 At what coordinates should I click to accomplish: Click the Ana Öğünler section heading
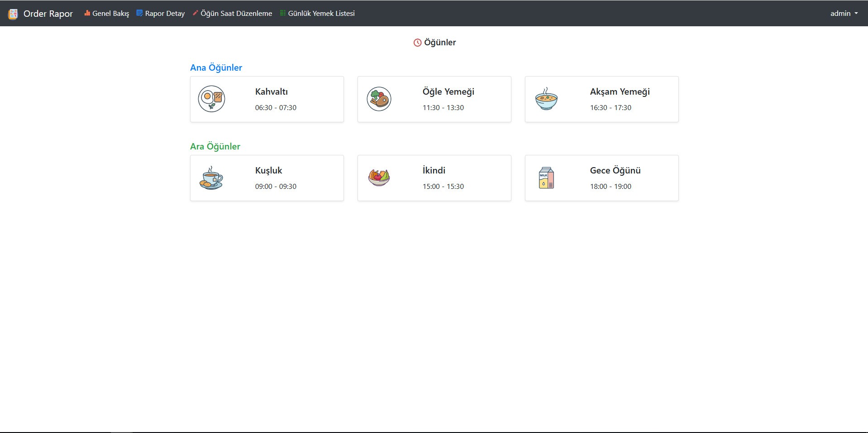(x=216, y=67)
